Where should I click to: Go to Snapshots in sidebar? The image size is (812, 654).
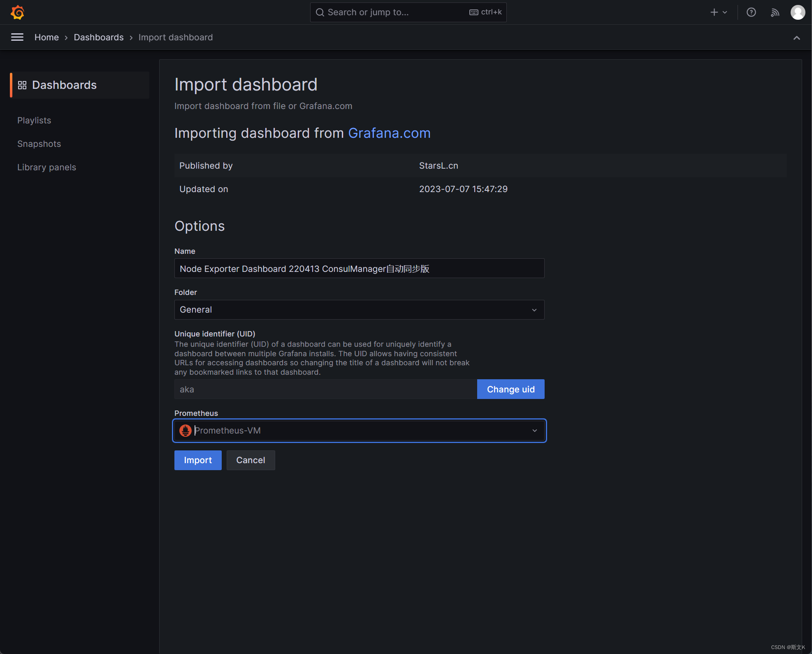39,144
